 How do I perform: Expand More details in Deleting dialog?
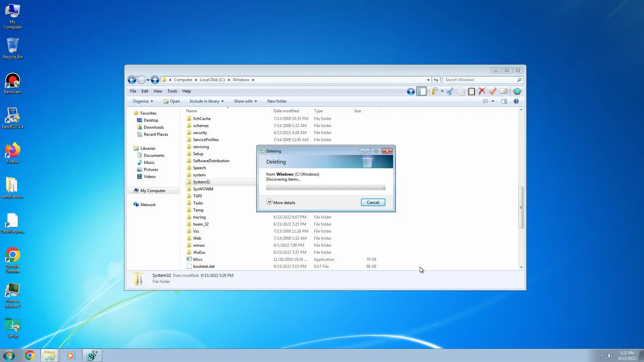[281, 202]
